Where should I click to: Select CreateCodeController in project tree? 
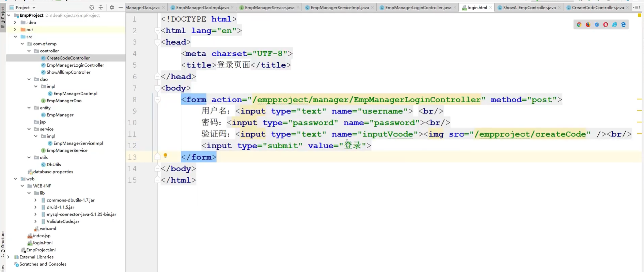68,58
